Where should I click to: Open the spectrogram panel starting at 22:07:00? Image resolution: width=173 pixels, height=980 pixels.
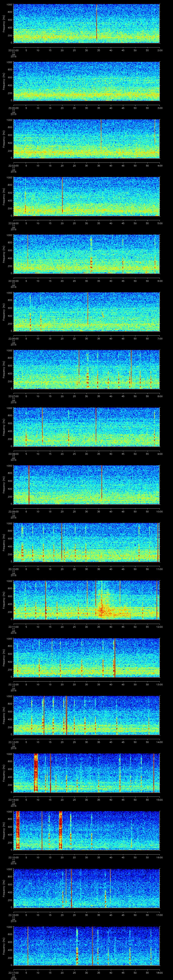tap(87, 369)
